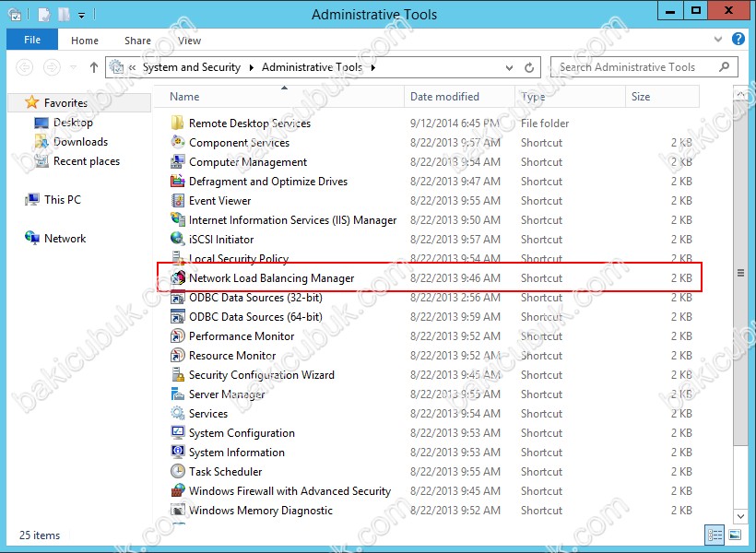
Task: Click the Server Manager icon
Action: [177, 394]
